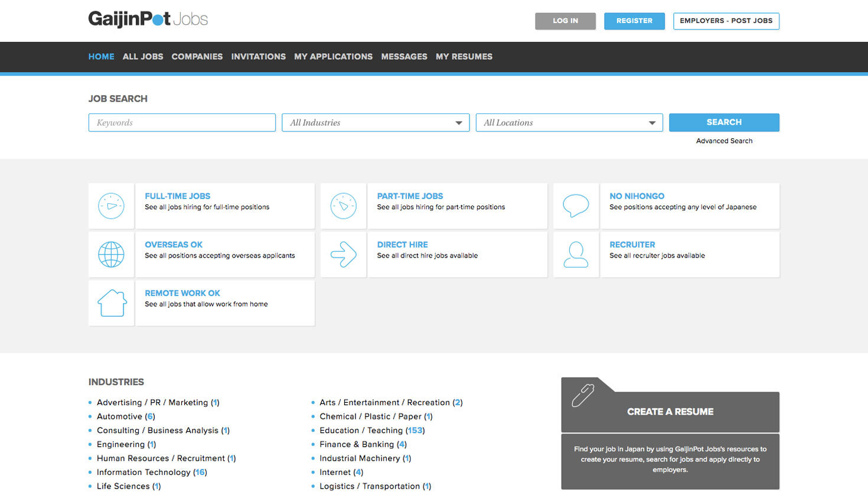Click the Remote Work OK house icon
The width and height of the screenshot is (868, 495).
tap(112, 303)
